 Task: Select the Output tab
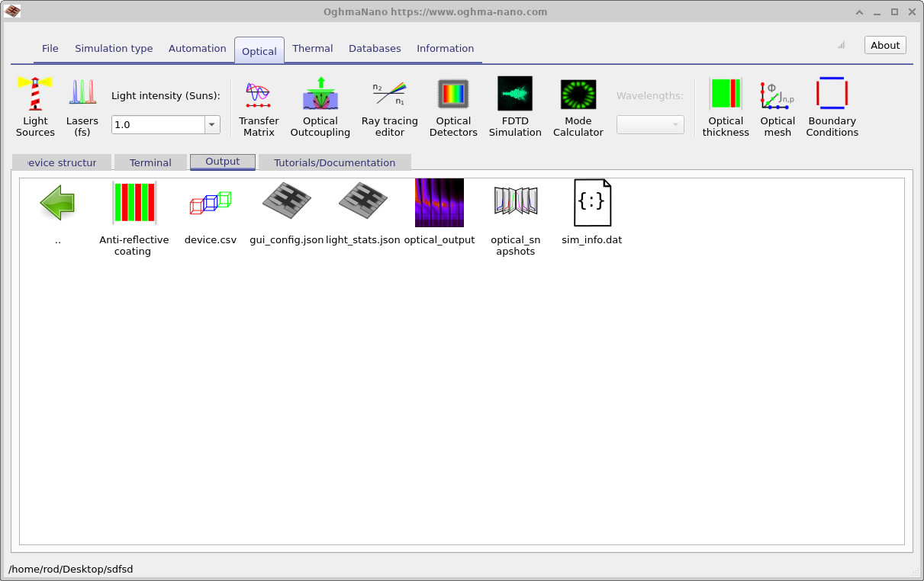click(223, 162)
